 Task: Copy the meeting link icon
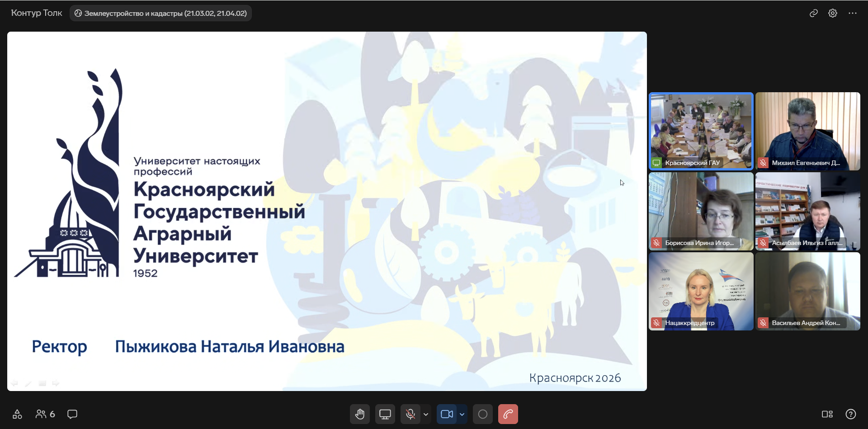pos(813,13)
